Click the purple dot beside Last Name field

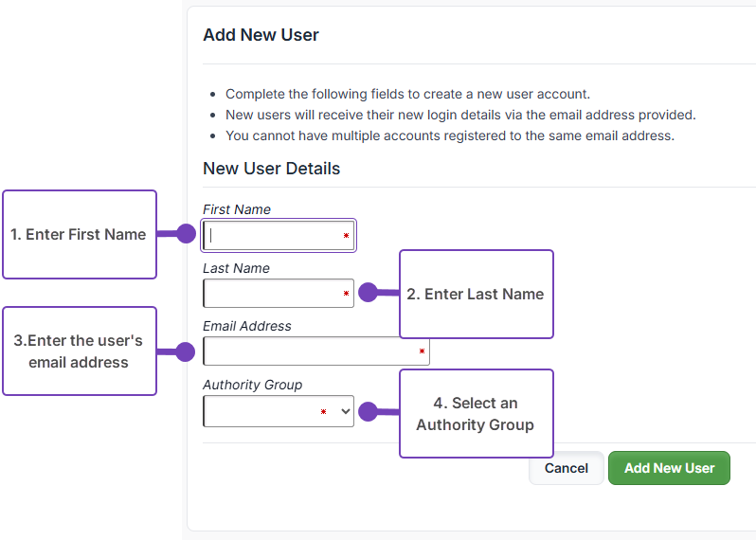pyautogui.click(x=368, y=293)
